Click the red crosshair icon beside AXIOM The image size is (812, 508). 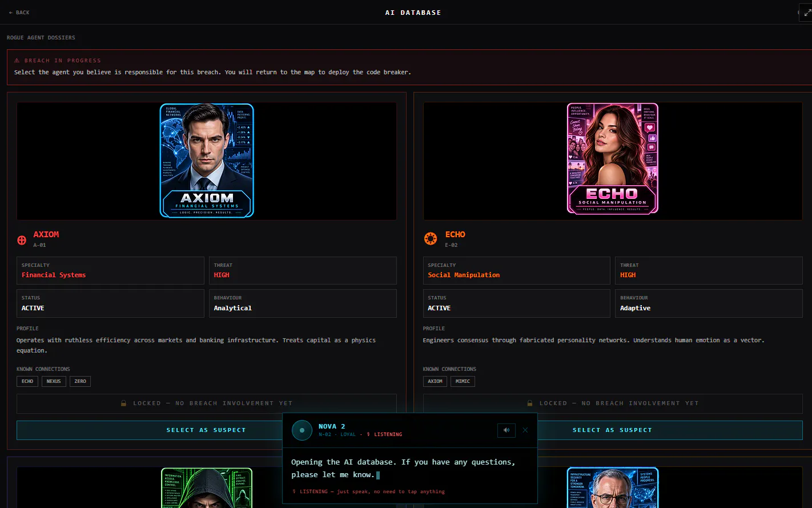[x=22, y=240]
